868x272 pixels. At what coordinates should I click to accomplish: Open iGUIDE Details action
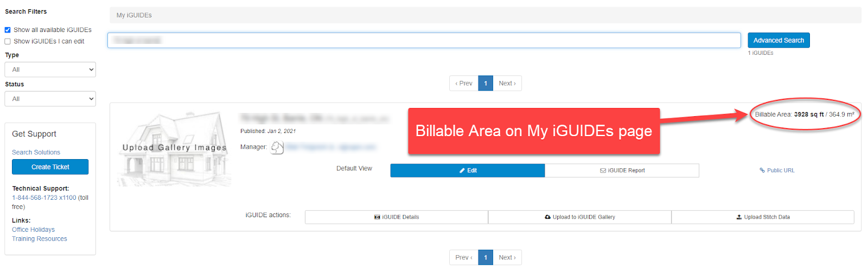click(x=397, y=217)
